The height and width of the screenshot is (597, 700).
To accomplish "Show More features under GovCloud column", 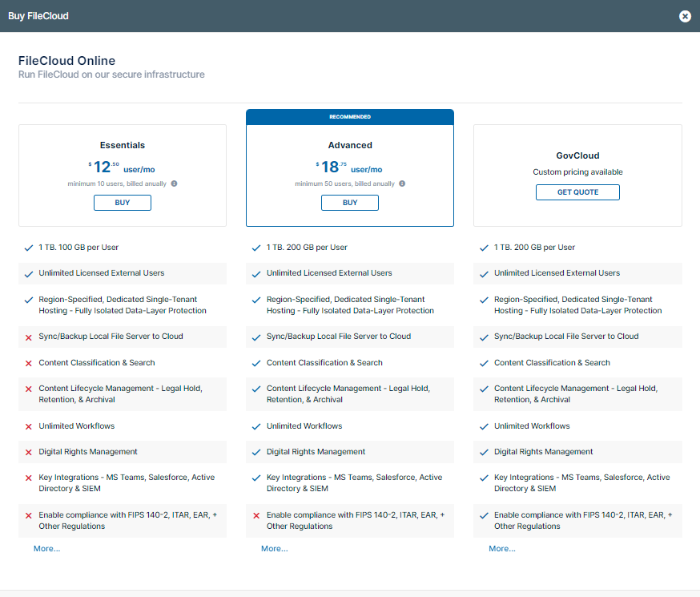I will pyautogui.click(x=502, y=549).
